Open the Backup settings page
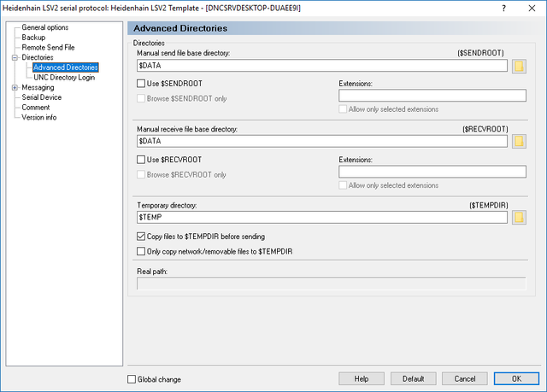 33,38
